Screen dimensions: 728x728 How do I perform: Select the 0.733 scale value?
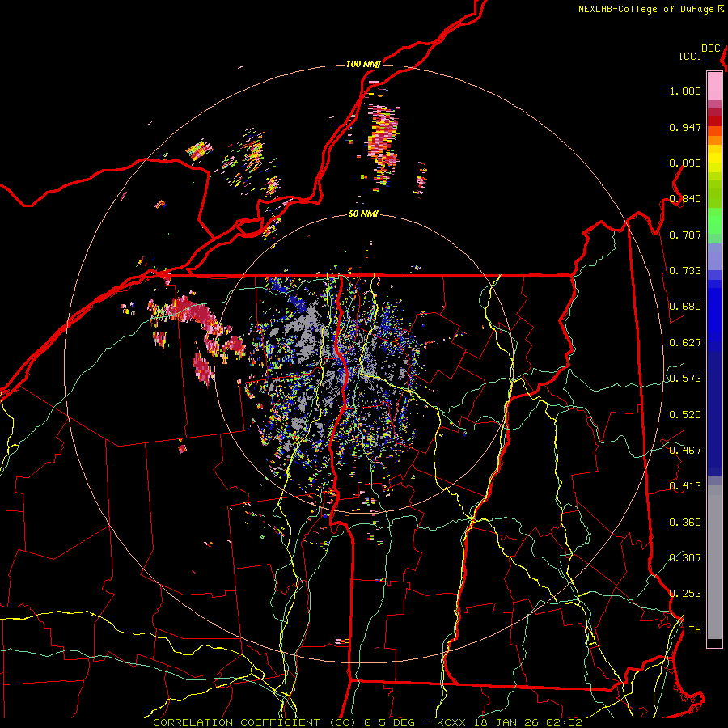click(685, 271)
